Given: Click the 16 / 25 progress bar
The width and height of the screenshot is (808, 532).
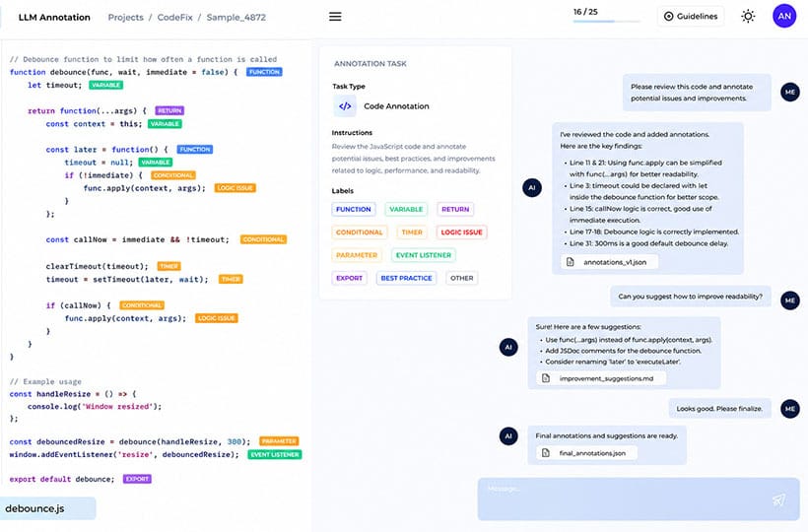Looking at the screenshot, I should [607, 21].
